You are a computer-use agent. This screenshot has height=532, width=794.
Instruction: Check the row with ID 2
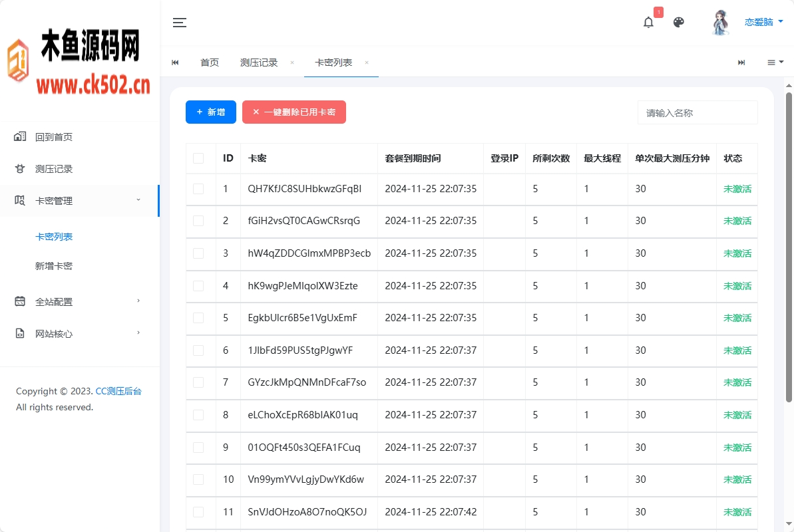pyautogui.click(x=198, y=221)
